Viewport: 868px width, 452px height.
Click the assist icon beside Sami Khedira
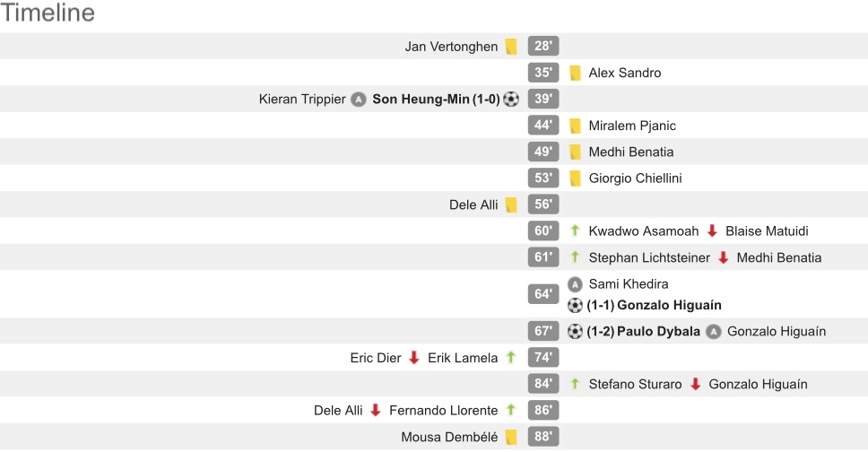[x=576, y=284]
